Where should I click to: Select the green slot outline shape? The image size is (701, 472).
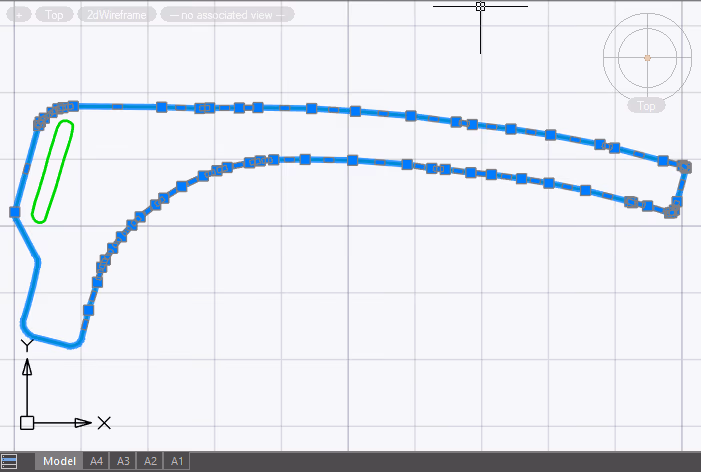coord(53,172)
